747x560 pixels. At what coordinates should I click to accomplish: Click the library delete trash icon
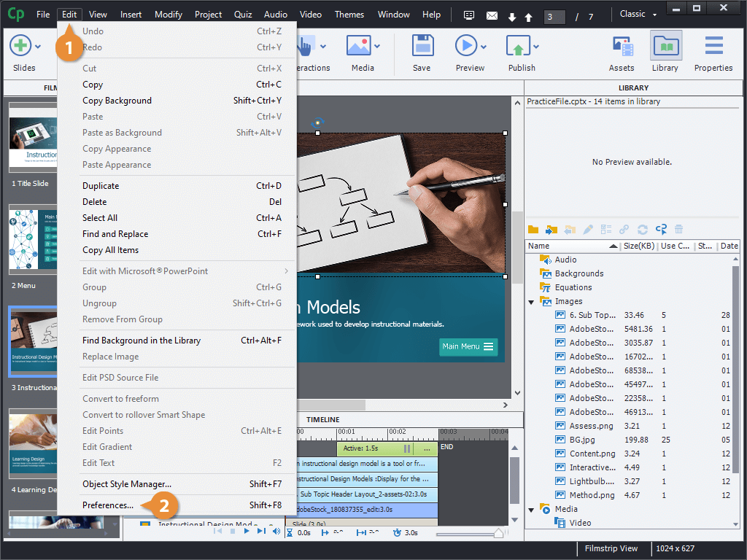tap(679, 230)
